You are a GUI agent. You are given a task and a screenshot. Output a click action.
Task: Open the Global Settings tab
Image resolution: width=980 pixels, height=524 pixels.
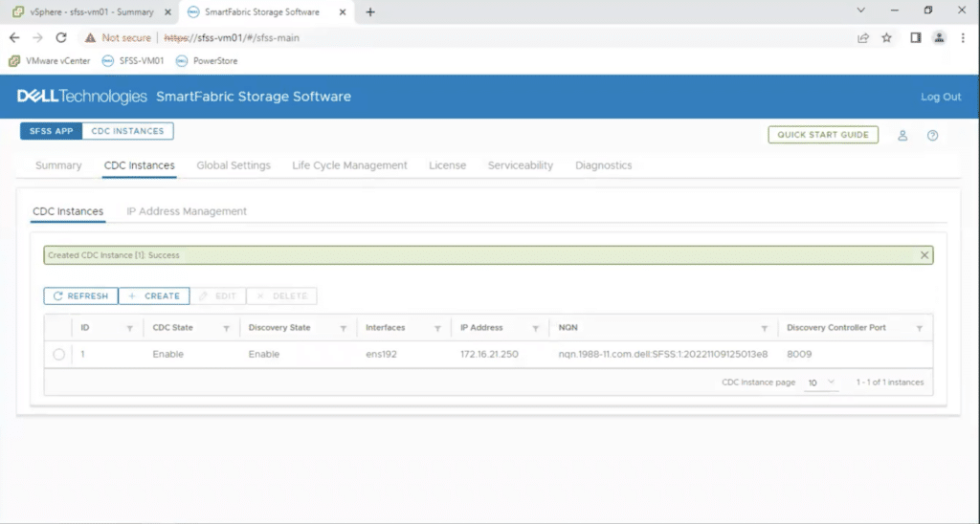[234, 165]
